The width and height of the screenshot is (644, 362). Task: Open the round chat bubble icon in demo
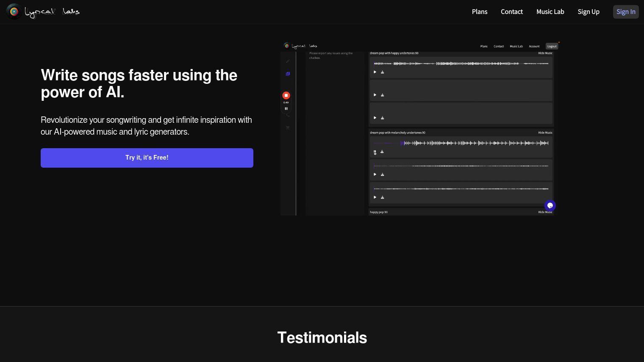[x=550, y=206]
